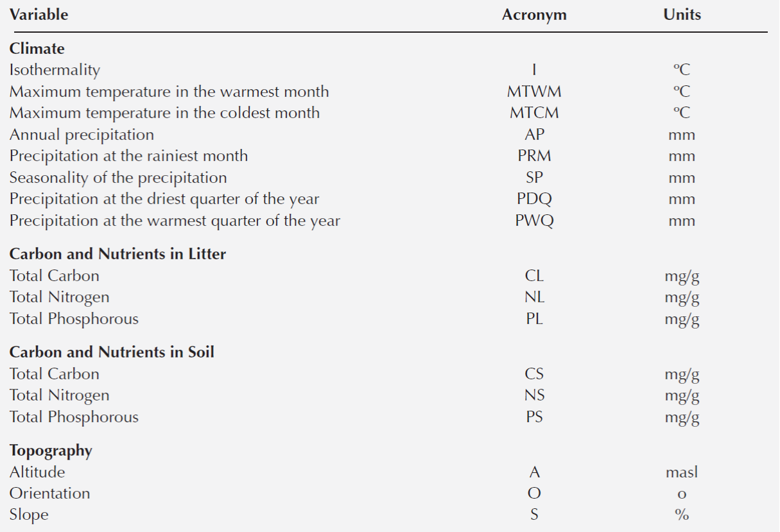Click the Acronym column header
This screenshot has width=780, height=532.
coord(534,15)
